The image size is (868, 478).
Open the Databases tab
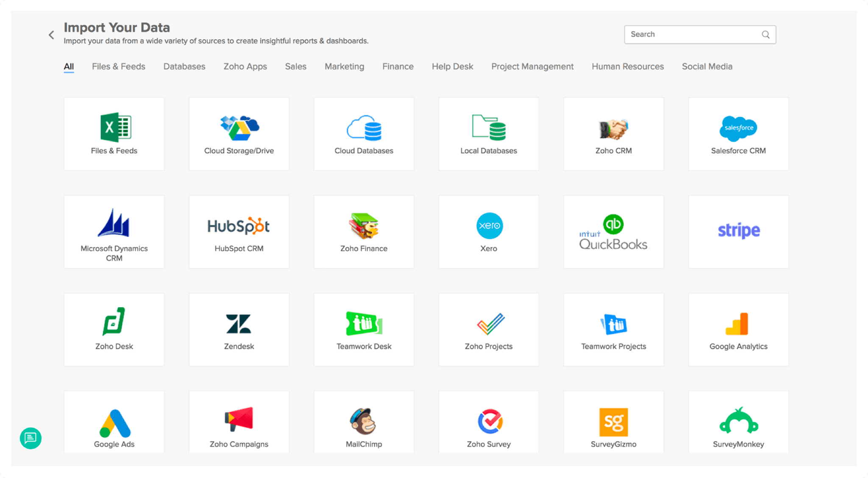184,67
